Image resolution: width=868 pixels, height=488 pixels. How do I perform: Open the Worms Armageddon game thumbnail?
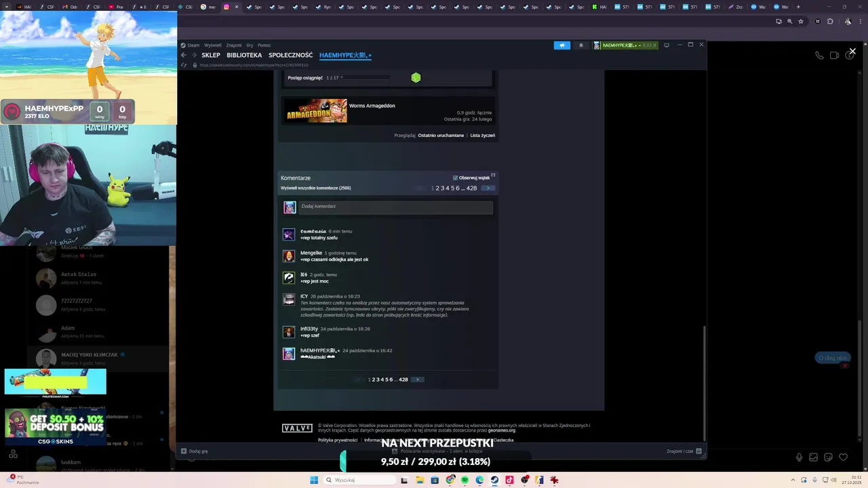(315, 111)
